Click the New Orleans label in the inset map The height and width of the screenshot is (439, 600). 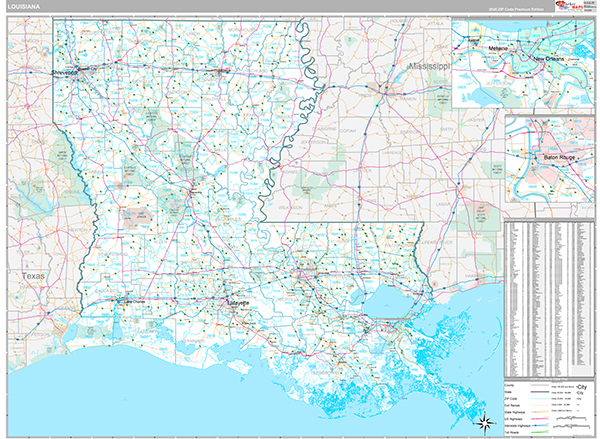tap(549, 59)
